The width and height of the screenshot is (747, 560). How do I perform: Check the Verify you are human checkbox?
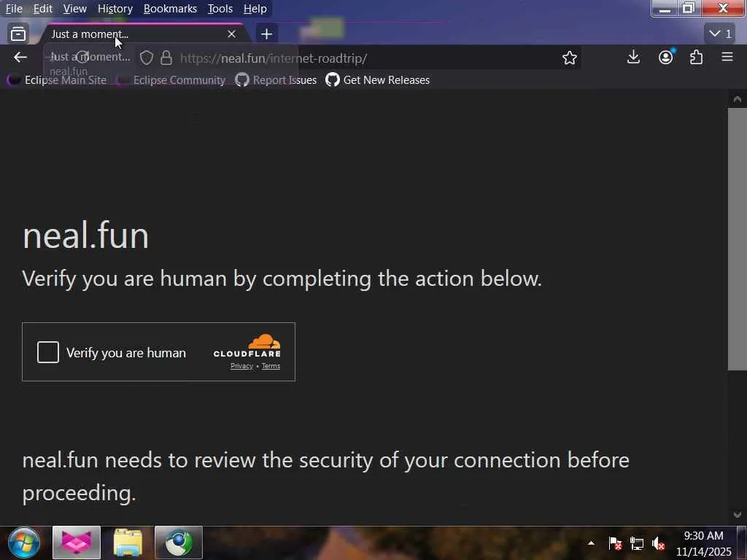click(48, 352)
